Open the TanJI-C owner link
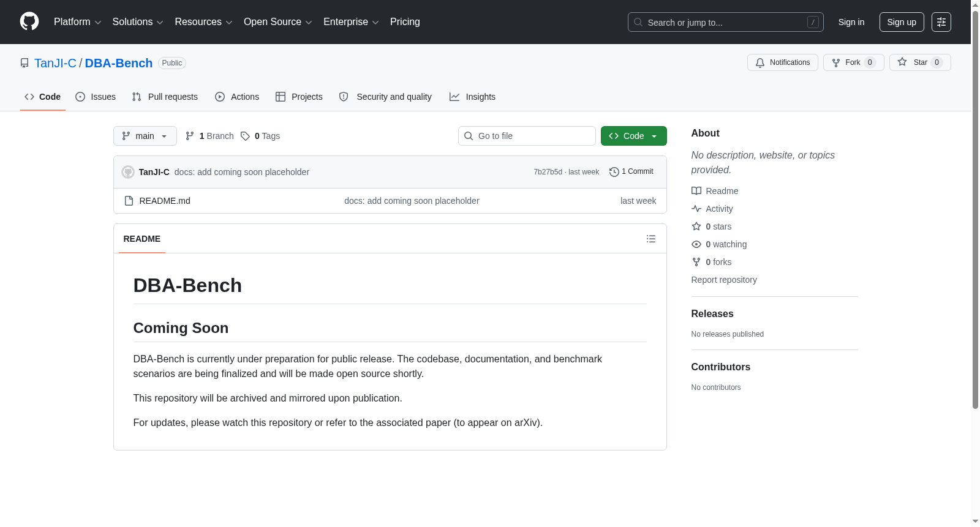The height and width of the screenshot is (527, 980). click(55, 63)
